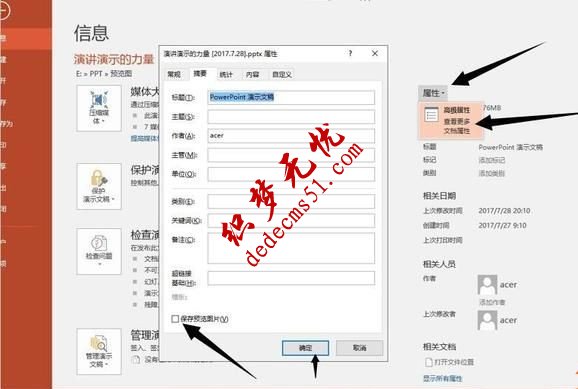The height and width of the screenshot is (389, 578).
Task: Switch to the 自定义 tab
Action: coord(282,74)
